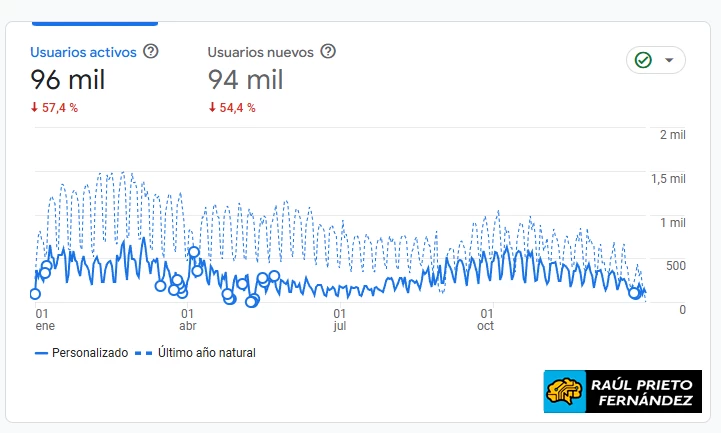
Task: Click the help icon beside Usuarios activos
Action: point(151,51)
